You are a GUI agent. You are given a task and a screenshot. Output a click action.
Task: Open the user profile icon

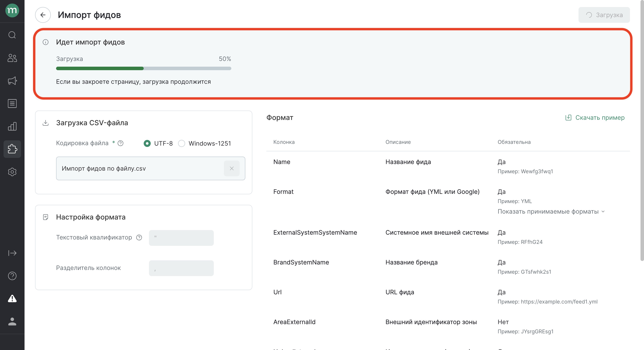click(12, 321)
